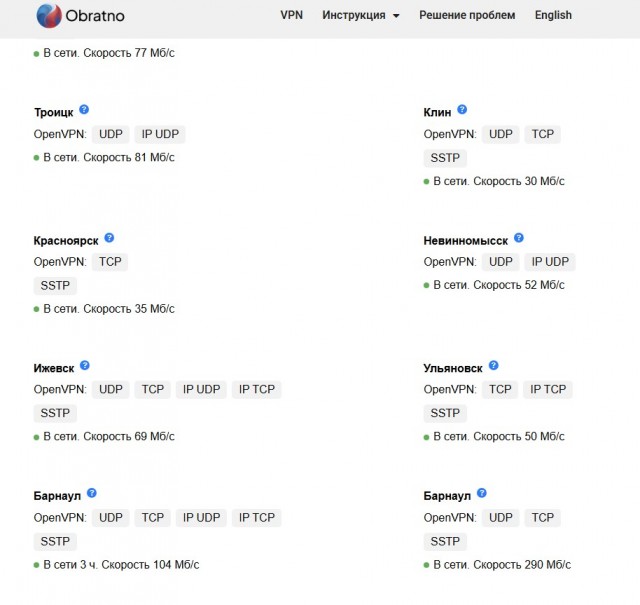Click help icon next to right Барнаул

[482, 493]
